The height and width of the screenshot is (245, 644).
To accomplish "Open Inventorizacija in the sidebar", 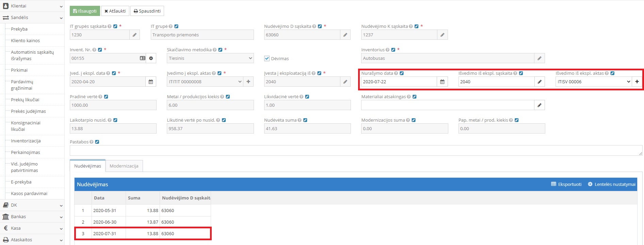I will [x=26, y=141].
